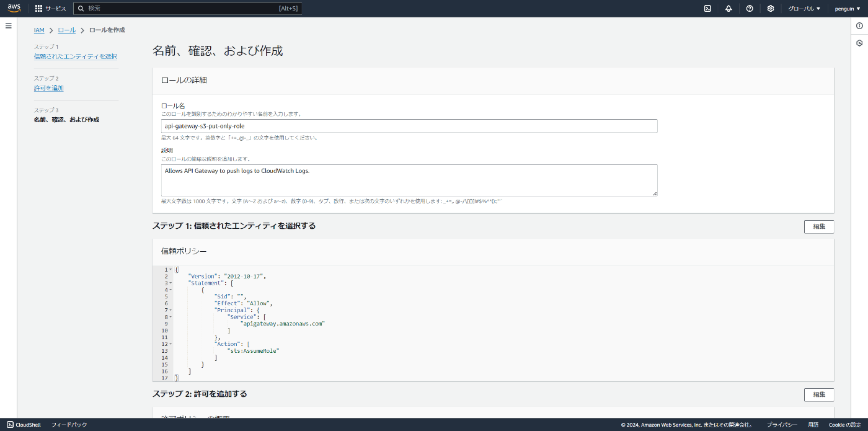Open the help question-mark icon
This screenshot has width=868, height=431.
tap(750, 9)
